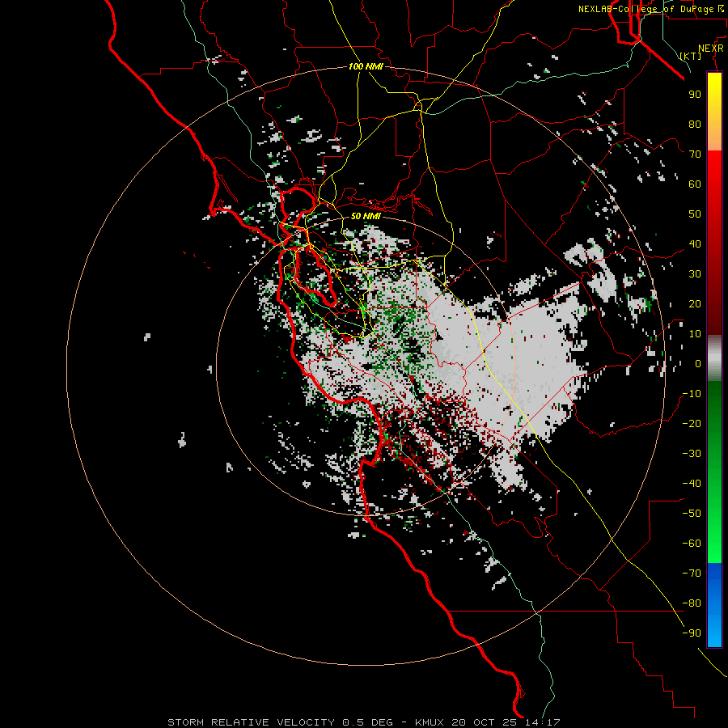
Task: Click the "-60" value on velocity scale
Action: (692, 544)
